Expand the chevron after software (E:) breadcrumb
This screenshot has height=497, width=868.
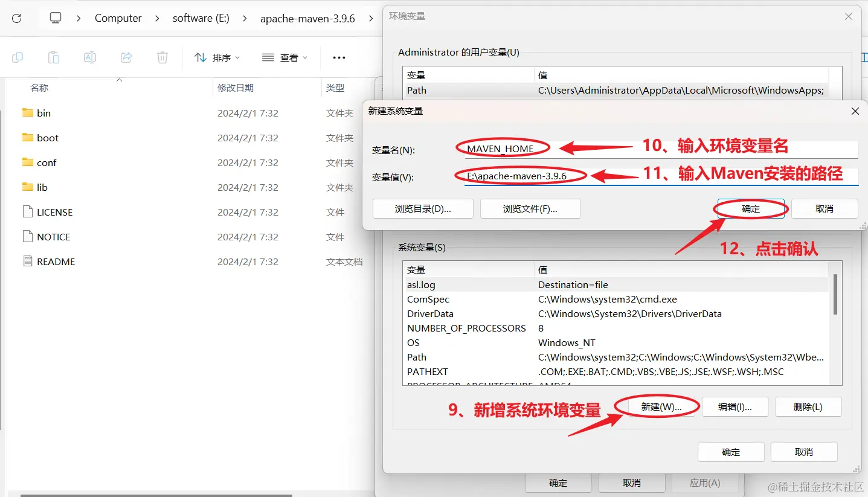tap(245, 18)
